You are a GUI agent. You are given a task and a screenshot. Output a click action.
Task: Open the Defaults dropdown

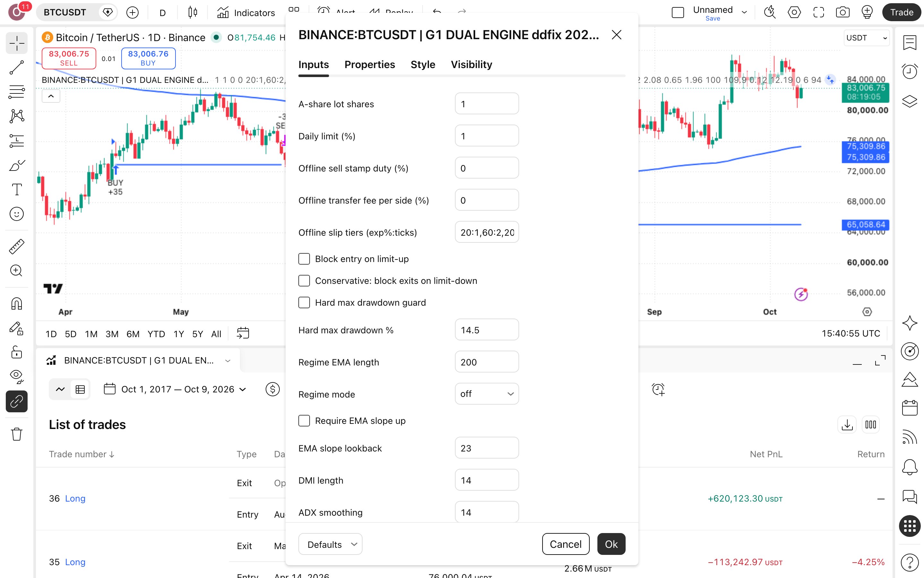tap(330, 544)
